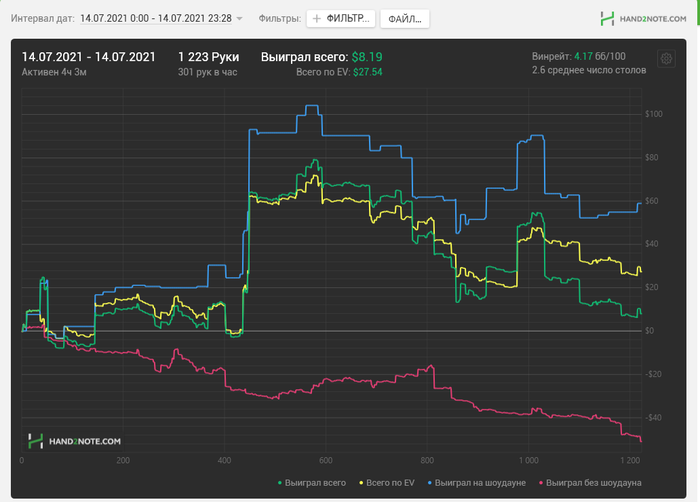Click the 600 x-axis label
This screenshot has height=502, width=700.
[x=325, y=460]
